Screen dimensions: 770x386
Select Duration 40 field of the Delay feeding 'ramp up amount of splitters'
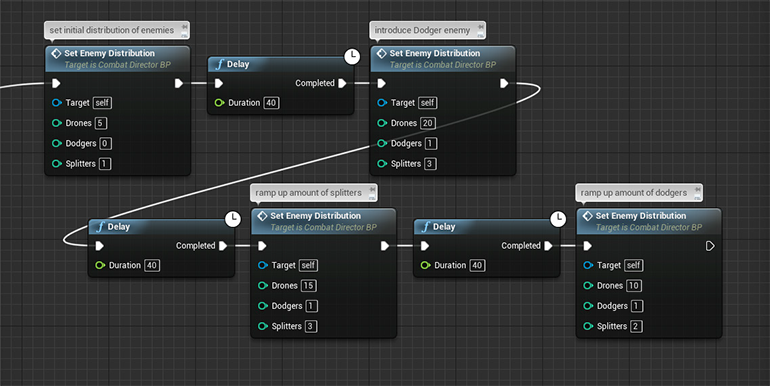pyautogui.click(x=152, y=265)
